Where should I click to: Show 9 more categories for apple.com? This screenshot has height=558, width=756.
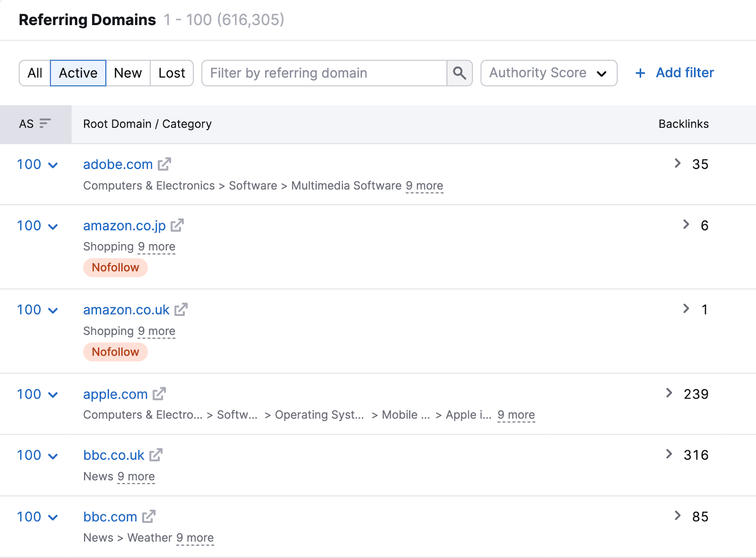click(516, 415)
